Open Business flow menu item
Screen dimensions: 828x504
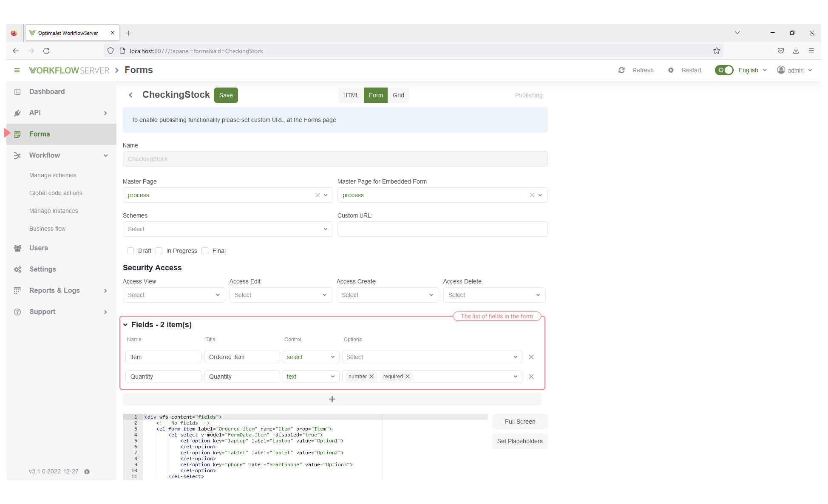click(x=47, y=229)
